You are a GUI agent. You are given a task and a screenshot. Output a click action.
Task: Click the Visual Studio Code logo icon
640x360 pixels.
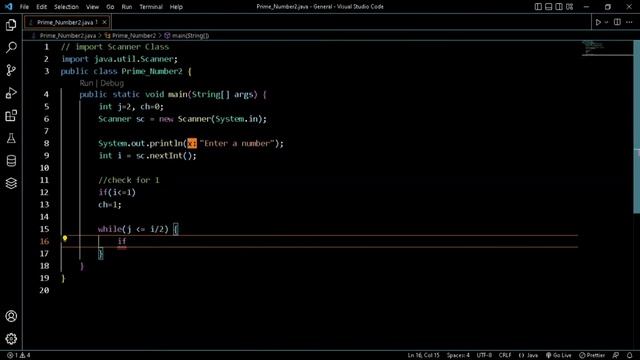point(8,7)
